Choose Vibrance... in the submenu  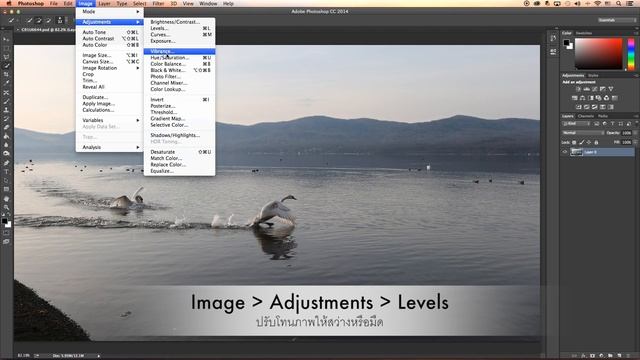click(179, 51)
